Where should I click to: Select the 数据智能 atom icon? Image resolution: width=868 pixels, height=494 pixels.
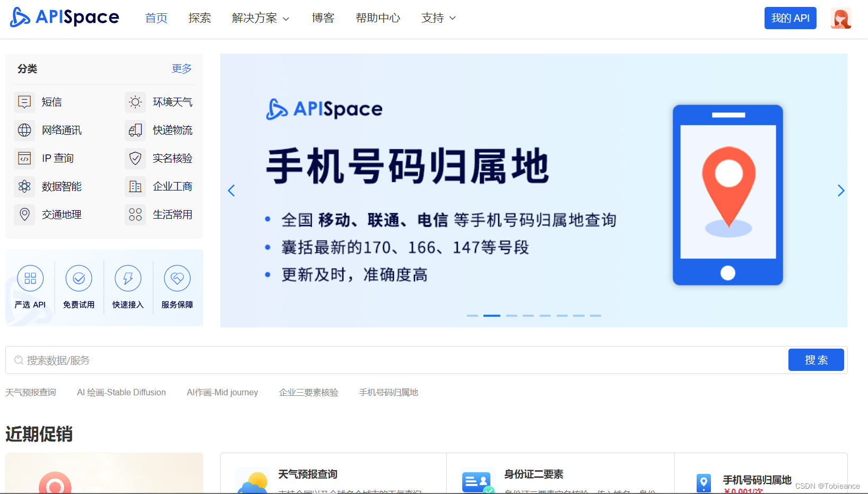[24, 186]
